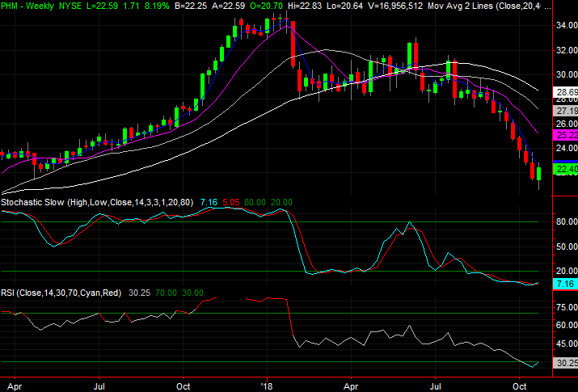Open the Stochastic Slow indicator label
Image resolution: width=578 pixels, height=392 pixels.
(x=97, y=202)
